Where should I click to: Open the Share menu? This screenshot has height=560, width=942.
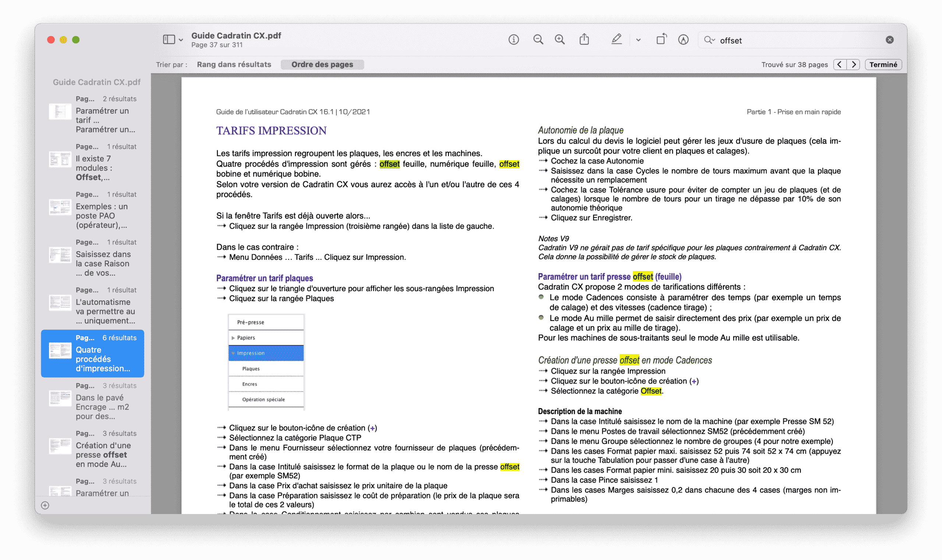[584, 39]
